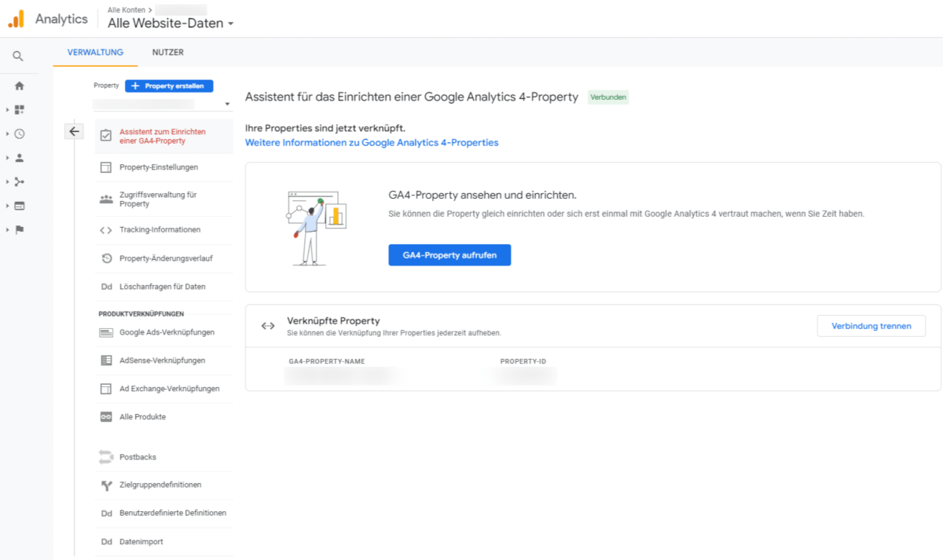The width and height of the screenshot is (943, 560).
Task: Click the GA4 setup illustration image
Action: pyautogui.click(x=317, y=227)
